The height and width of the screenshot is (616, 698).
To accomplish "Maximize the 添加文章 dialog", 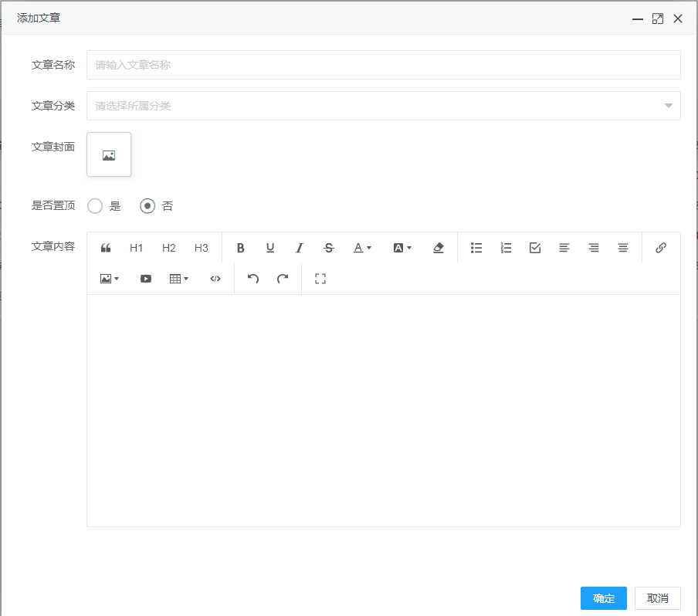I will 658,19.
